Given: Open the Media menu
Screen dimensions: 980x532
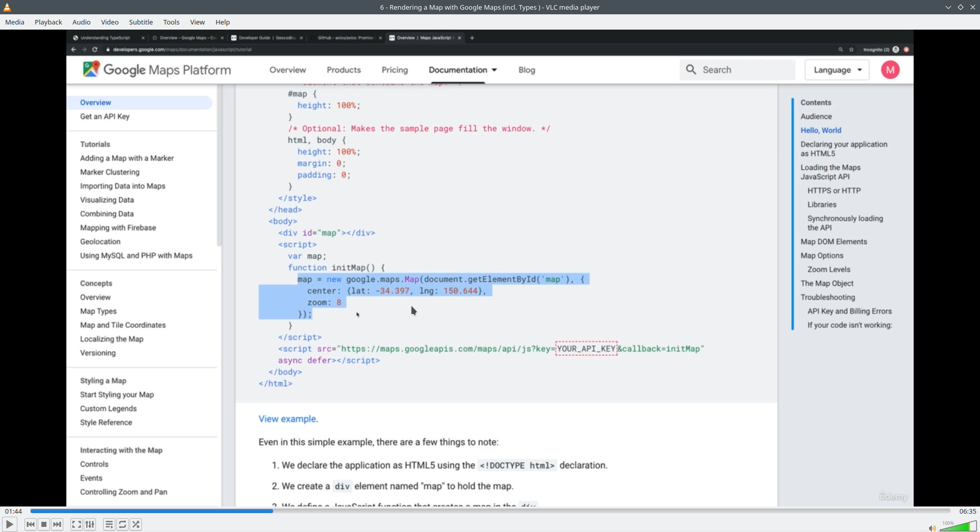Looking at the screenshot, I should point(15,22).
